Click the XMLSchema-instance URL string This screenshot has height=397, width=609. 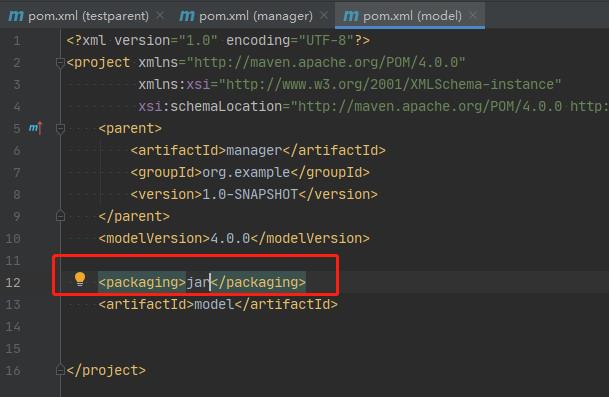[x=390, y=84]
